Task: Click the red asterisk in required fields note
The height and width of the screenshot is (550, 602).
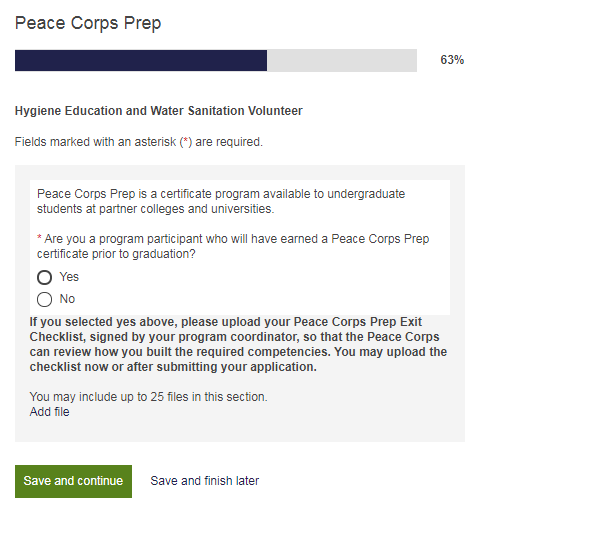Action: [185, 142]
